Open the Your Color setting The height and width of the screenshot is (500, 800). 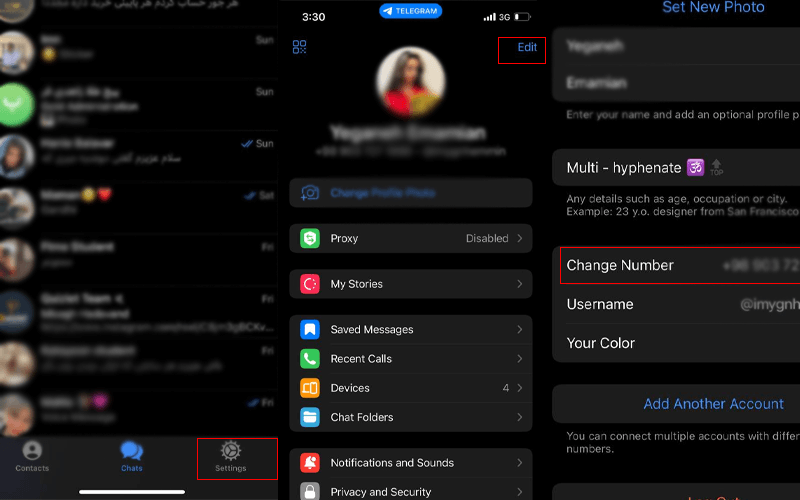(x=676, y=343)
